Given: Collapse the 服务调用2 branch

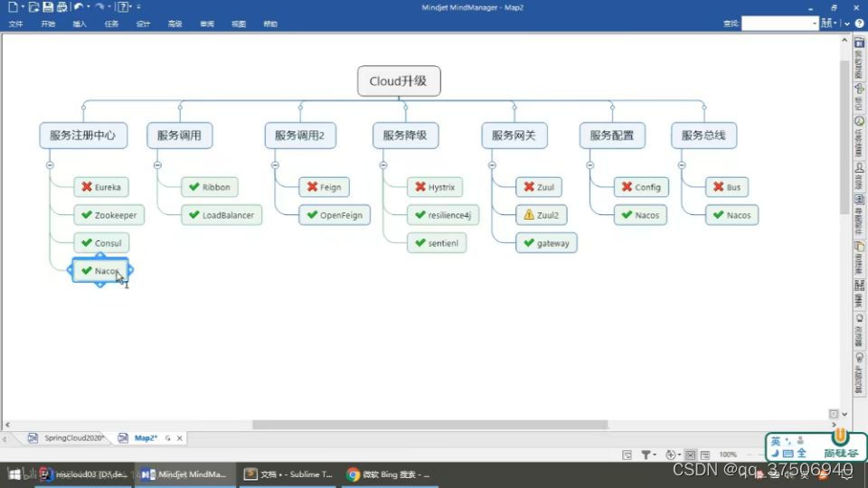Looking at the screenshot, I should point(275,164).
